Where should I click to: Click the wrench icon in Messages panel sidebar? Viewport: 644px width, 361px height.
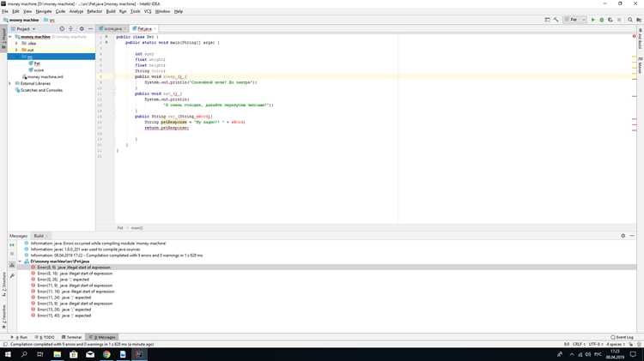click(12, 275)
